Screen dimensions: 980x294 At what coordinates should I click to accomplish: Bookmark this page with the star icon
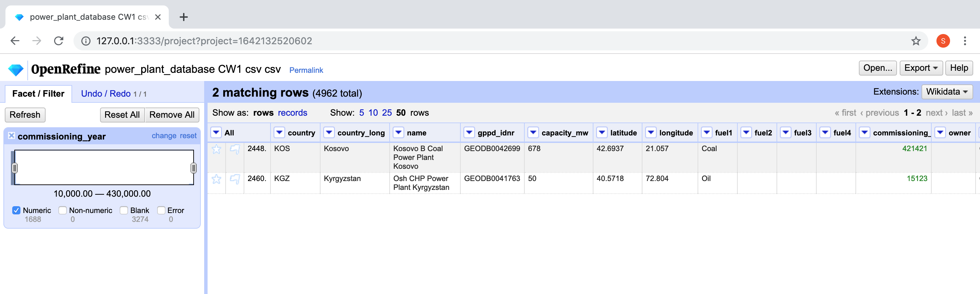915,41
